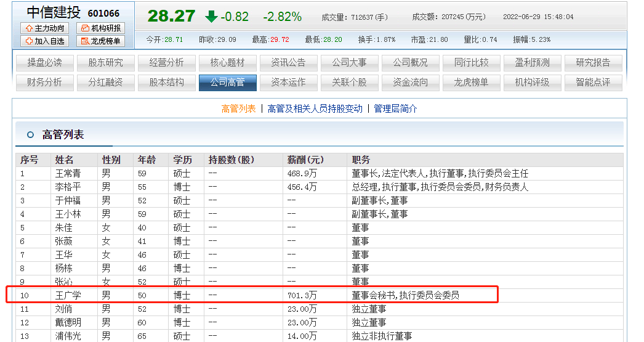Viewport: 644px width, 342px height.
Task: Go to 关联个股 tab
Action: pos(350,83)
